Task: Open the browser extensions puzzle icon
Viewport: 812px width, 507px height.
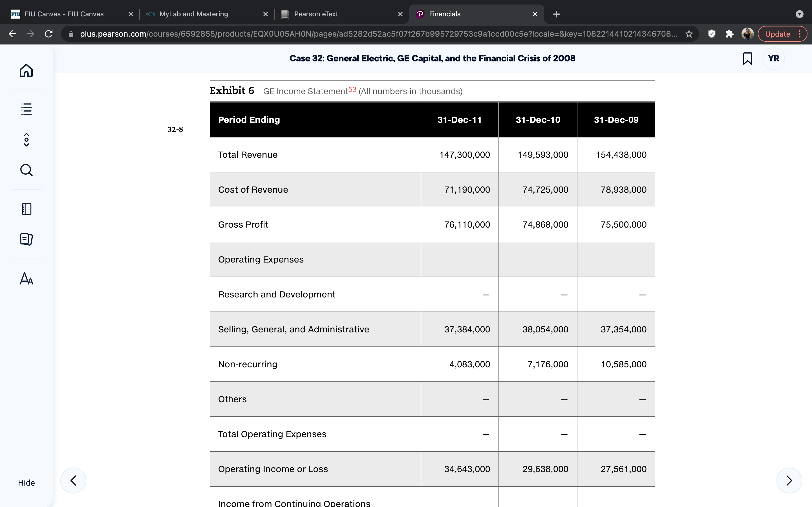Action: coord(729,34)
